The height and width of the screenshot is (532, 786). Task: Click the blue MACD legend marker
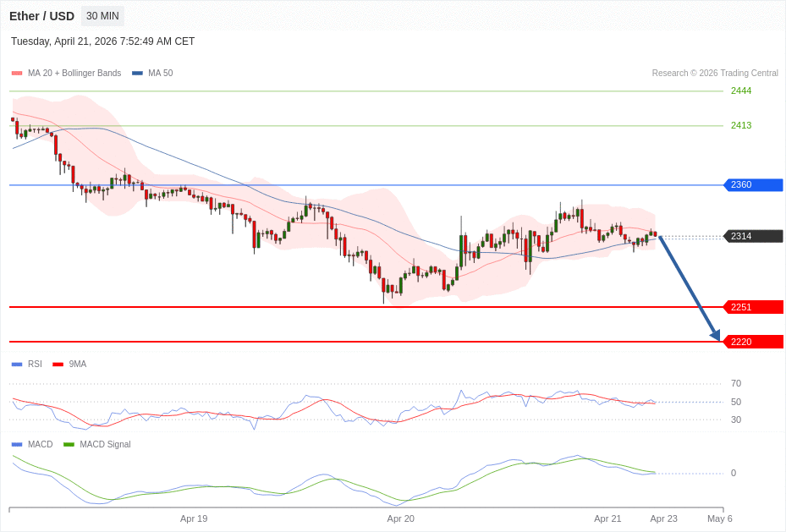[x=17, y=445]
